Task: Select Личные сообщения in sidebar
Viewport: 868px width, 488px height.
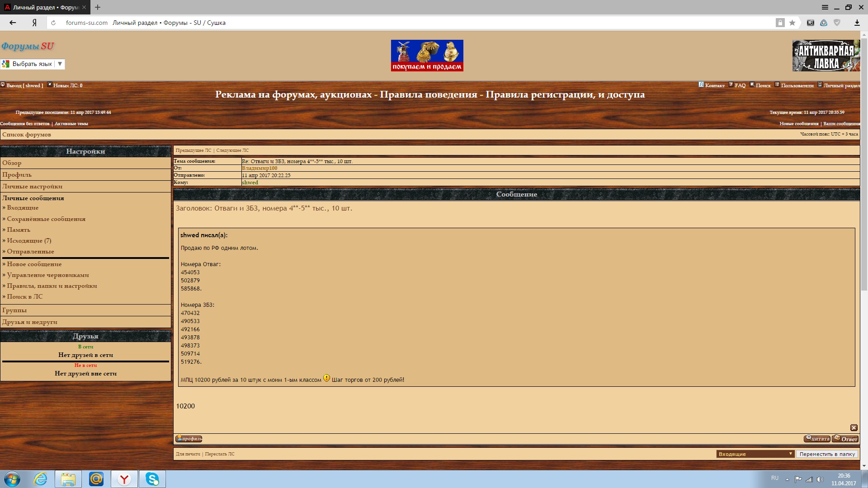Action: coord(33,198)
